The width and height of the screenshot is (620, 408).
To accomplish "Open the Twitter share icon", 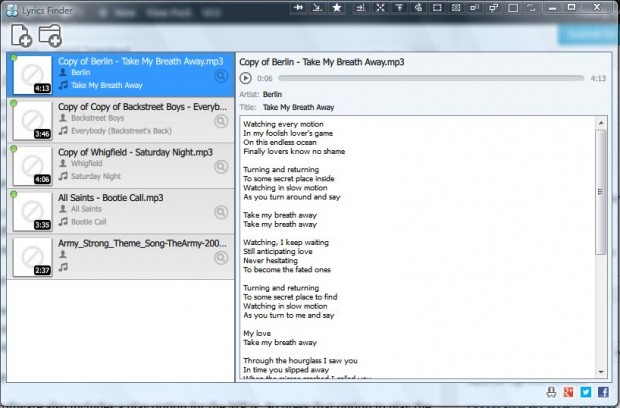I will (586, 392).
